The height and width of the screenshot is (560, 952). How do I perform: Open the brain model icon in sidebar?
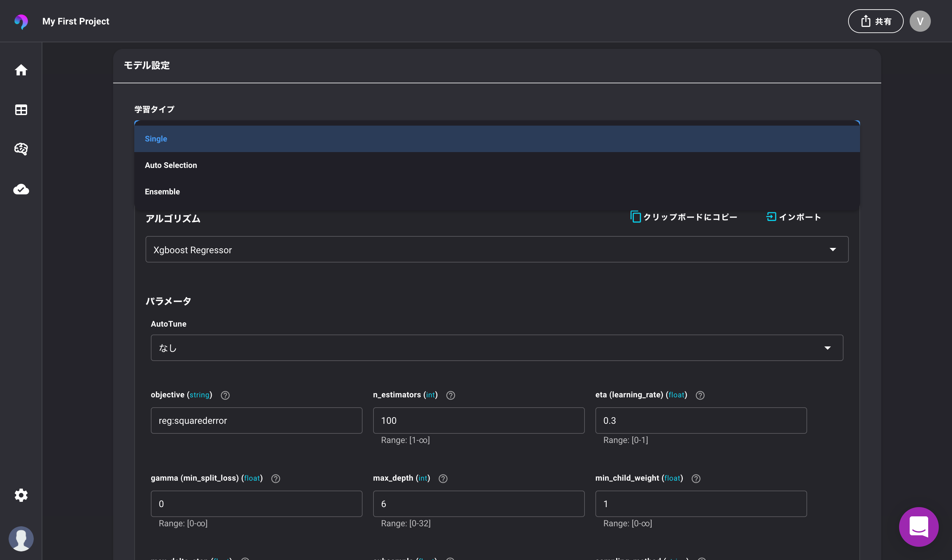coord(21,149)
